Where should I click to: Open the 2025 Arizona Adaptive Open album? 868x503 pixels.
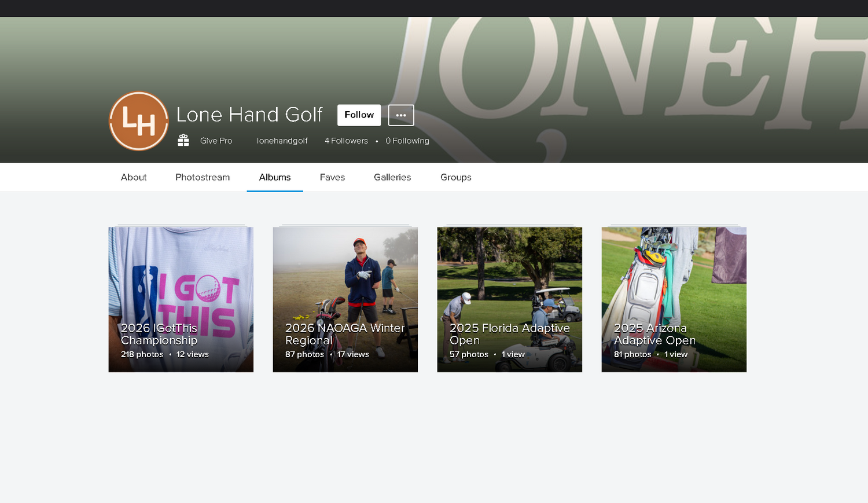click(674, 299)
